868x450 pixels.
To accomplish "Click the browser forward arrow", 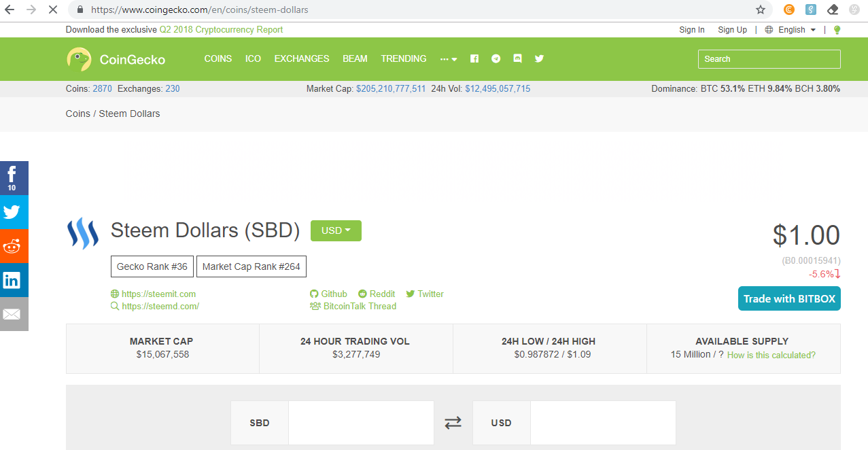I will 31,10.
